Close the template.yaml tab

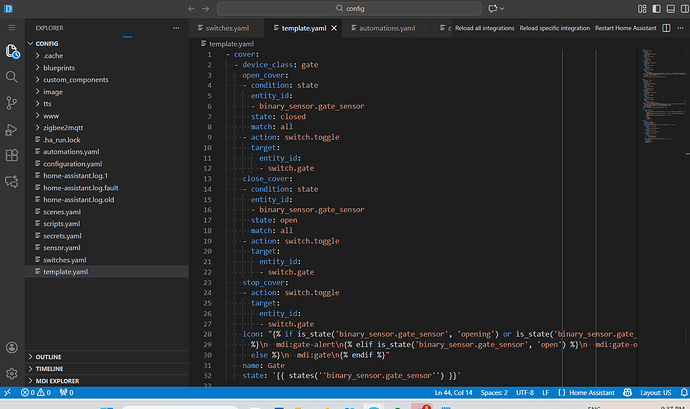[x=334, y=28]
